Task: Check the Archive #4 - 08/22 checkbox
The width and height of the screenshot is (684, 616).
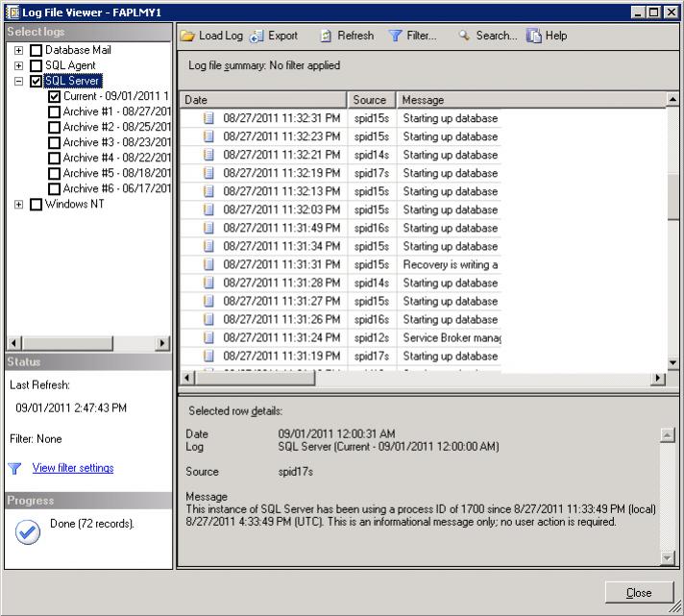Action: [54, 158]
